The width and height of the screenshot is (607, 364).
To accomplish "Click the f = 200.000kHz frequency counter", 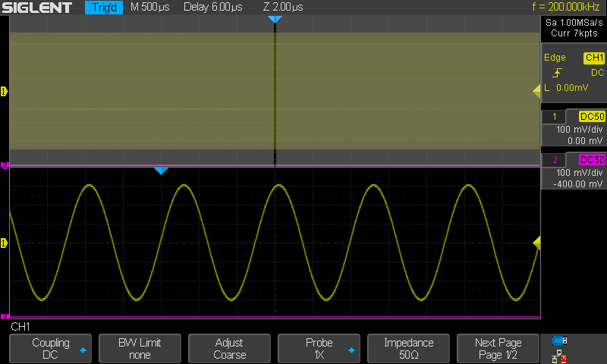I will click(565, 7).
